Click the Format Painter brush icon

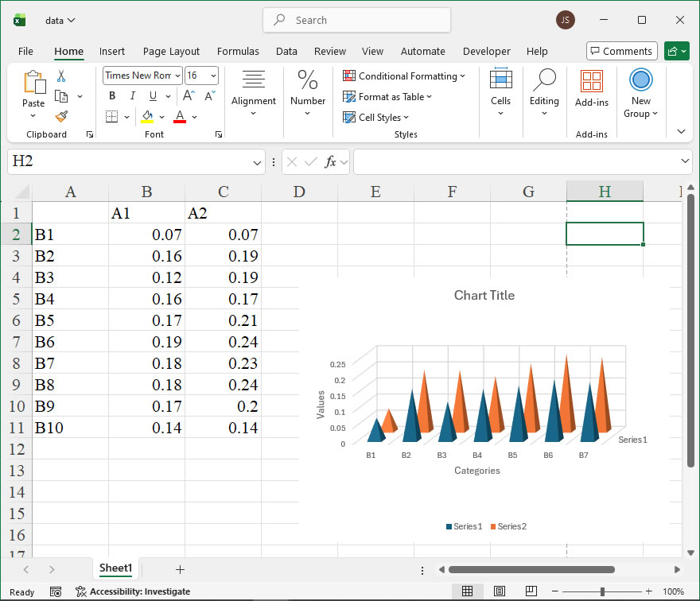[61, 116]
